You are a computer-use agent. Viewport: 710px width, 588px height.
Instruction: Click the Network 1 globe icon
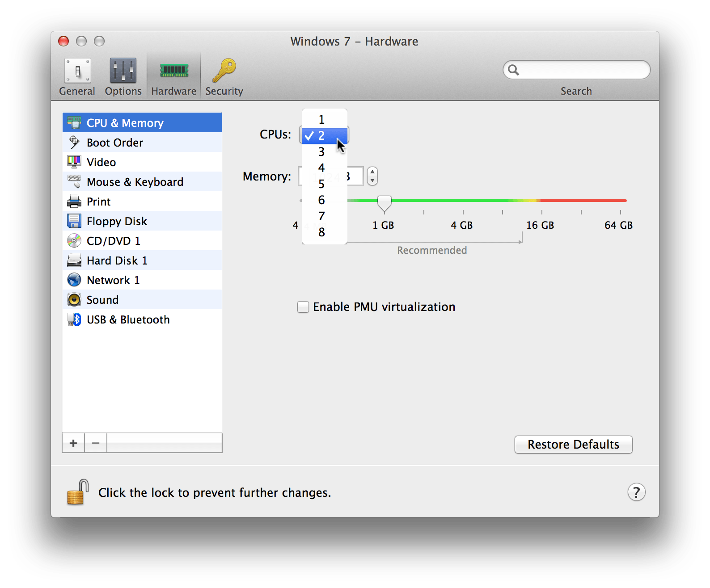[x=74, y=280]
